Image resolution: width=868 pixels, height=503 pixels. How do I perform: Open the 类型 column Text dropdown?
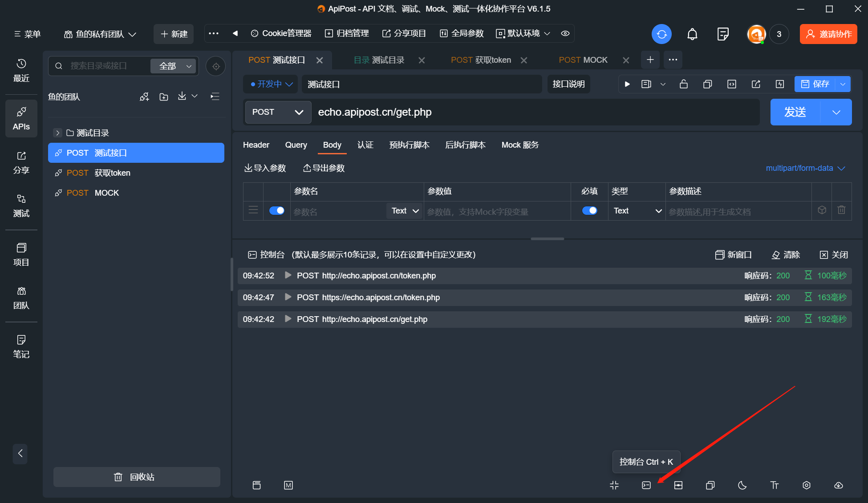(637, 211)
